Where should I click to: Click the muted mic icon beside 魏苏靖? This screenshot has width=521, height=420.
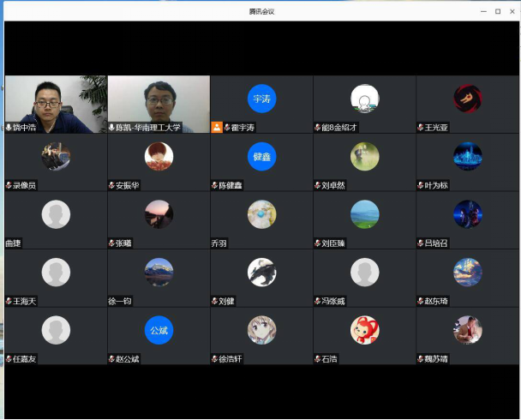(420, 359)
